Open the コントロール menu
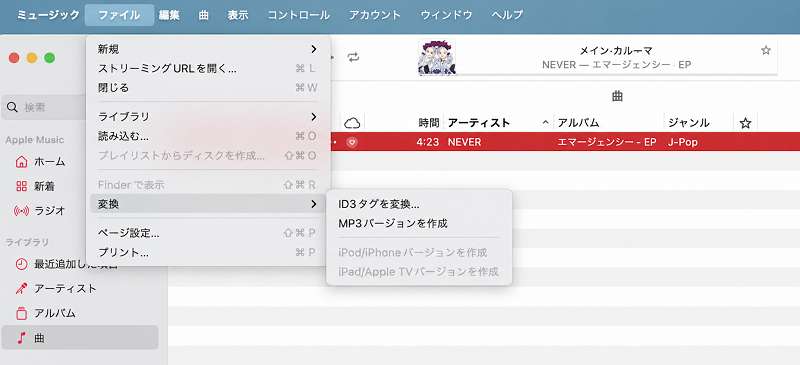 [x=298, y=15]
